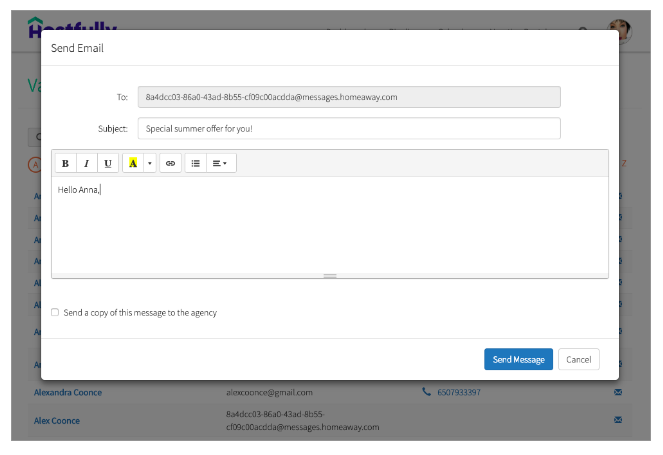
Task: Grab the editor resize handle bar
Action: 330,276
